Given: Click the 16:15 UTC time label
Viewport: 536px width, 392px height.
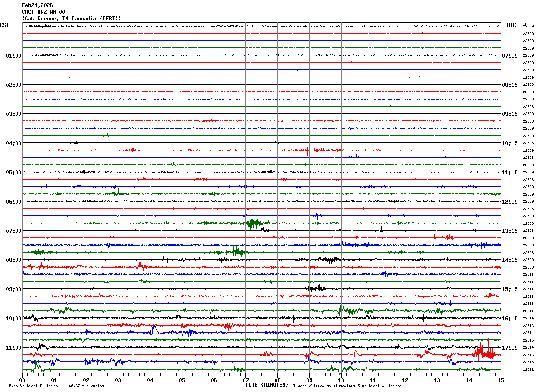Looking at the screenshot, I should pos(510,319).
